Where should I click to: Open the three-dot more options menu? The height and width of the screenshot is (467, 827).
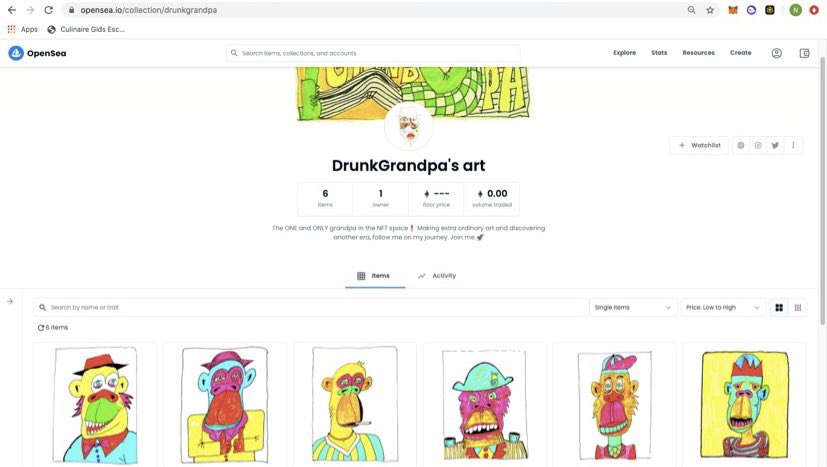[793, 145]
